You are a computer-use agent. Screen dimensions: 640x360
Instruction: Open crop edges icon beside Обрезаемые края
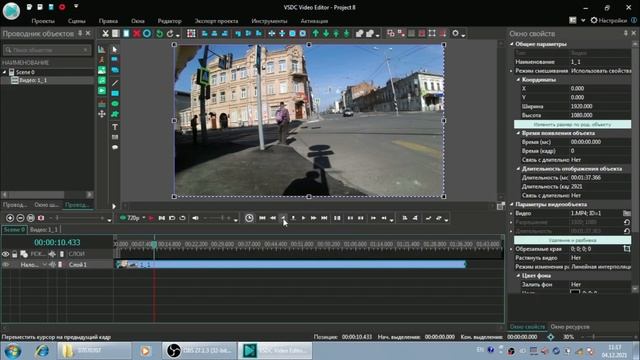(x=627, y=249)
